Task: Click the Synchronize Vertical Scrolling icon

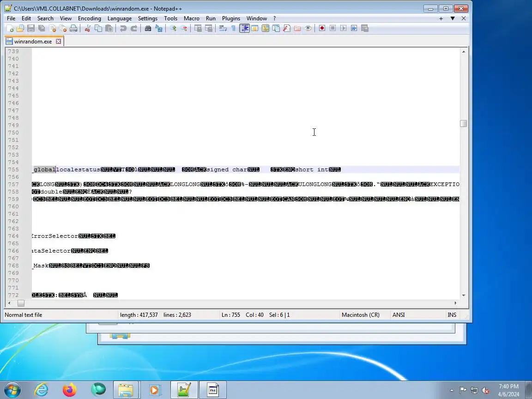Action: click(198, 28)
